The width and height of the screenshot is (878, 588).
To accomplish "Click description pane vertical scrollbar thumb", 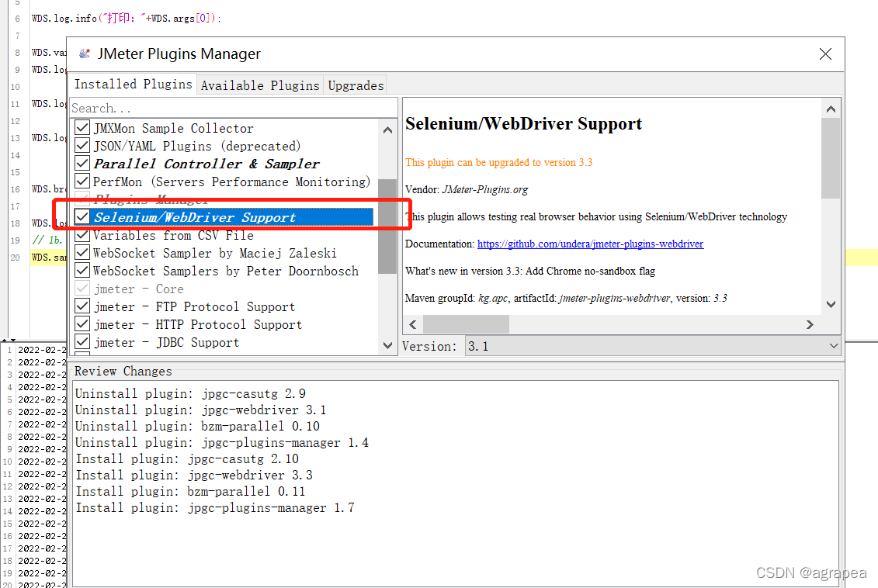I will (x=831, y=157).
